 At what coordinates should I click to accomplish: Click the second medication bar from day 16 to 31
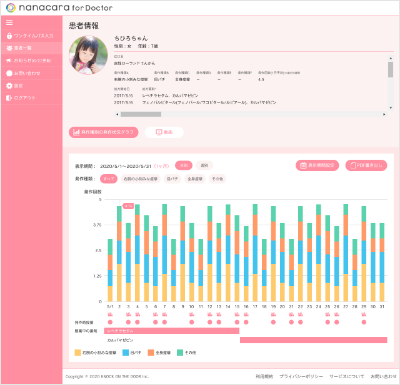tap(314, 340)
